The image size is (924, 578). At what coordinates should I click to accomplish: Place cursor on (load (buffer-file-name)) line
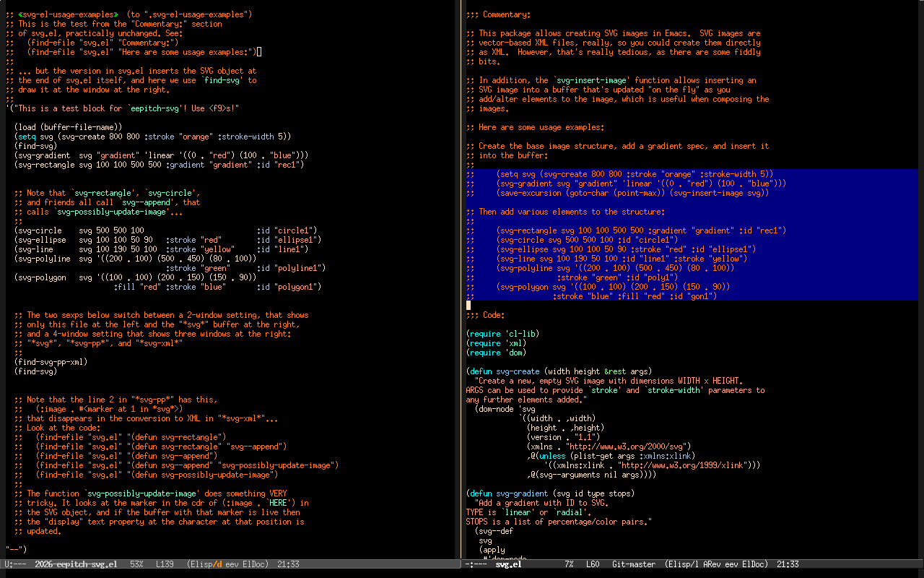tap(68, 127)
